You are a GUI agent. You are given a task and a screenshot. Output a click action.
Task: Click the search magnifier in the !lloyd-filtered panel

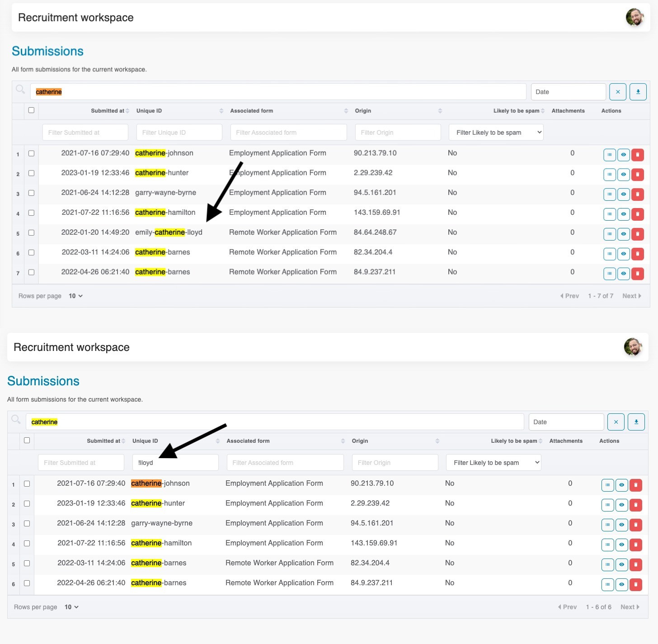16,419
